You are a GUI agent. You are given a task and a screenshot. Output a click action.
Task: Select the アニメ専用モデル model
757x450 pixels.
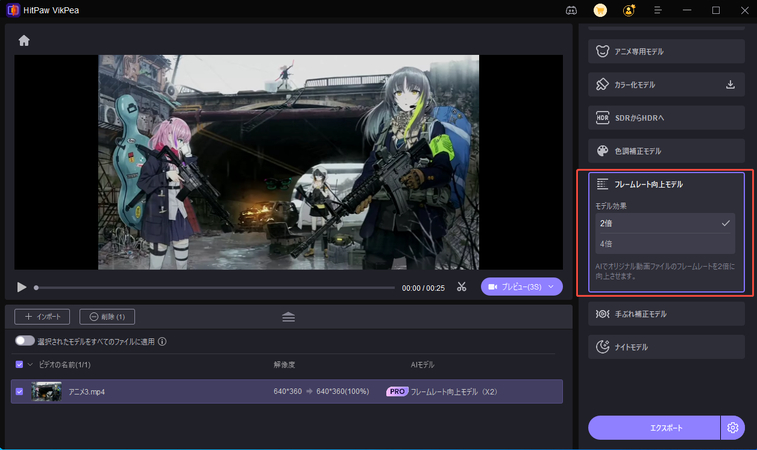(x=665, y=51)
